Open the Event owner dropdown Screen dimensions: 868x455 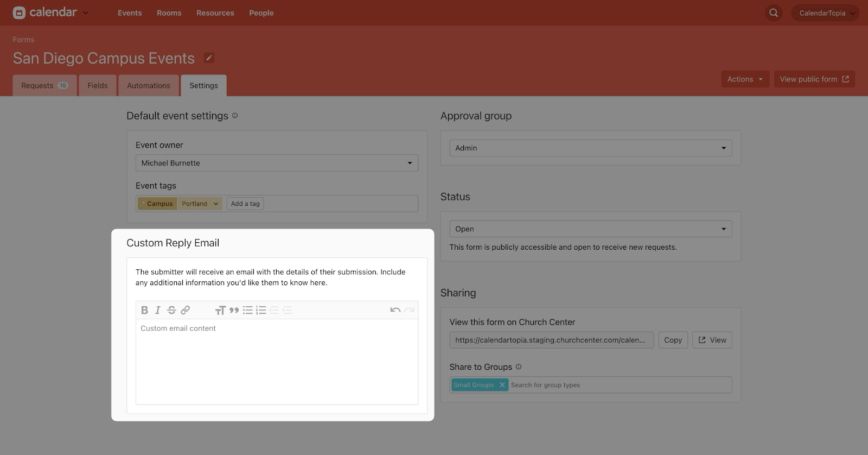click(277, 163)
